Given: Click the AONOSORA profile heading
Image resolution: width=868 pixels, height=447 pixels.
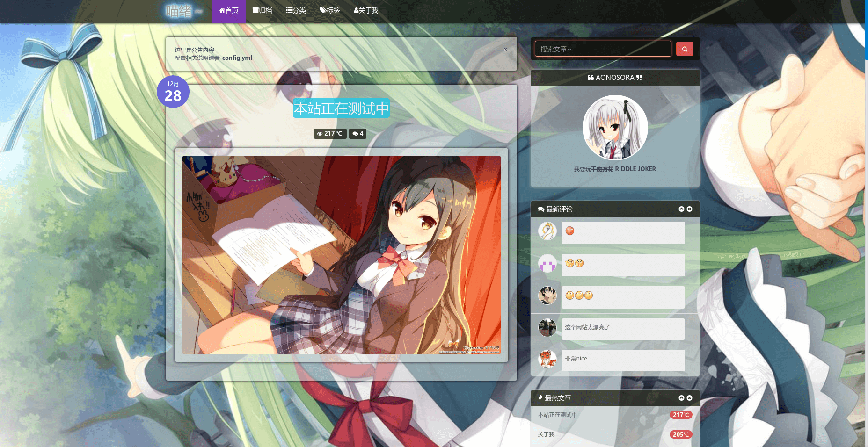Looking at the screenshot, I should pos(615,78).
